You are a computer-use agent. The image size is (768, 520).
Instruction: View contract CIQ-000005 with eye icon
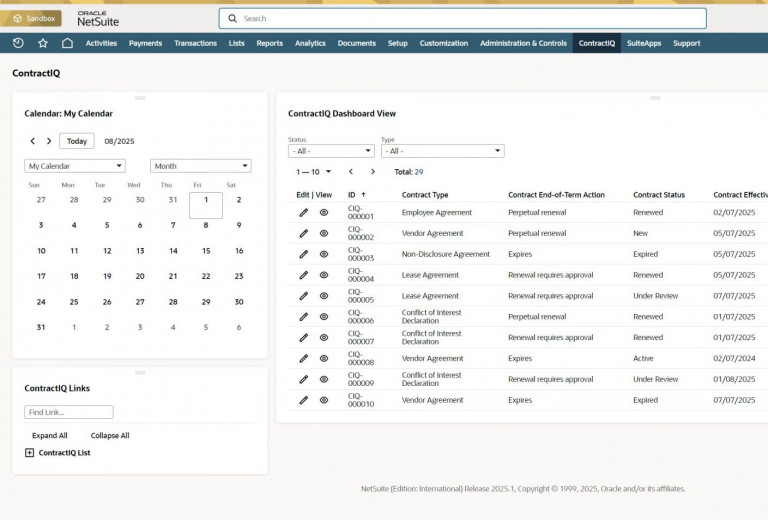[324, 296]
